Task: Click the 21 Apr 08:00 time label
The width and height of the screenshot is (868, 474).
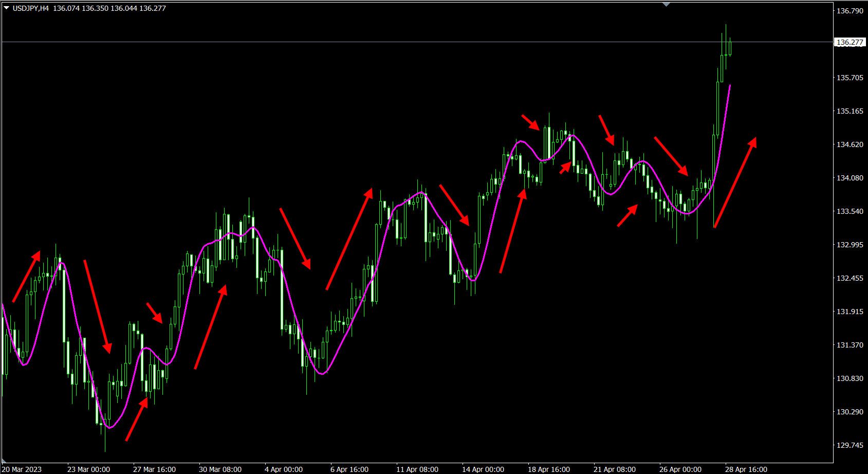Action: 615,469
